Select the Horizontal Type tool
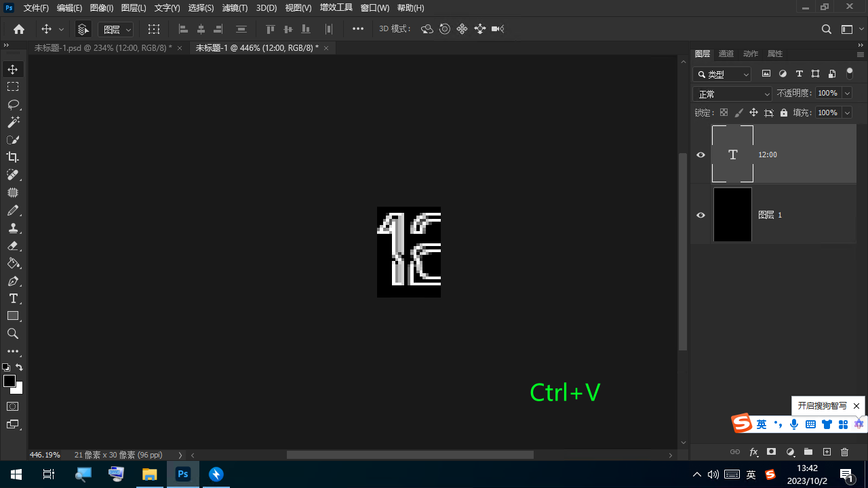868x488 pixels. pyautogui.click(x=13, y=298)
